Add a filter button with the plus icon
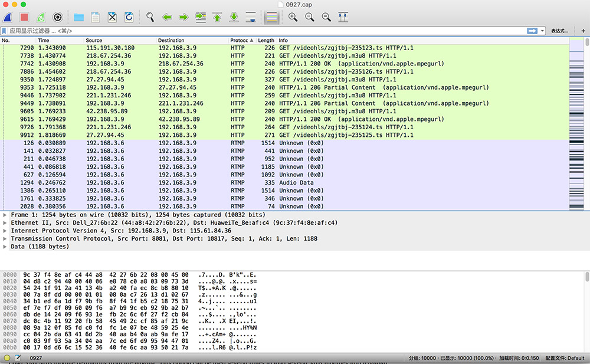Screen dimensions: 590x364 click(x=583, y=31)
